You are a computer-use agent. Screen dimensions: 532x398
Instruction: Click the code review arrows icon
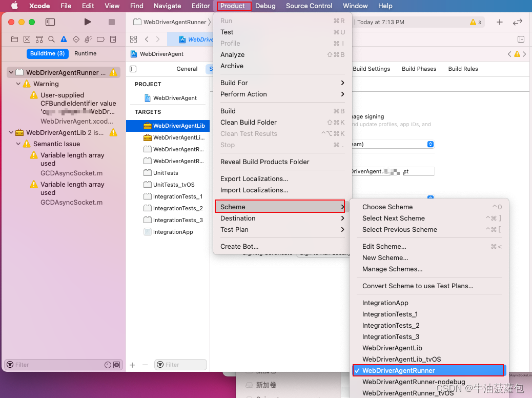click(x=518, y=22)
